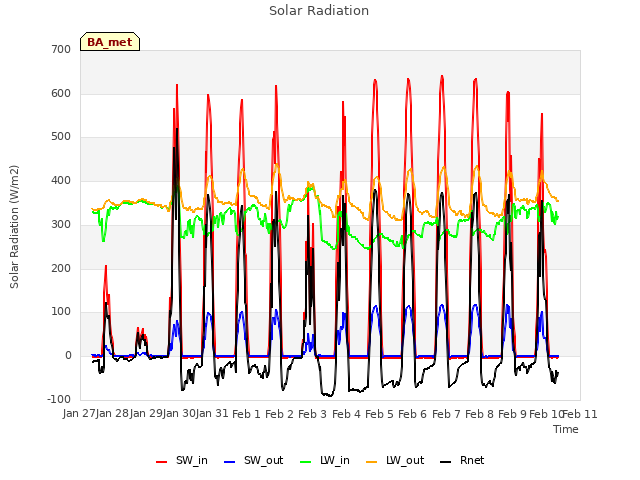Viewport: 640px width, 480px height.
Task: Click the Jan 27 x-axis tick label
Action: pyautogui.click(x=80, y=414)
